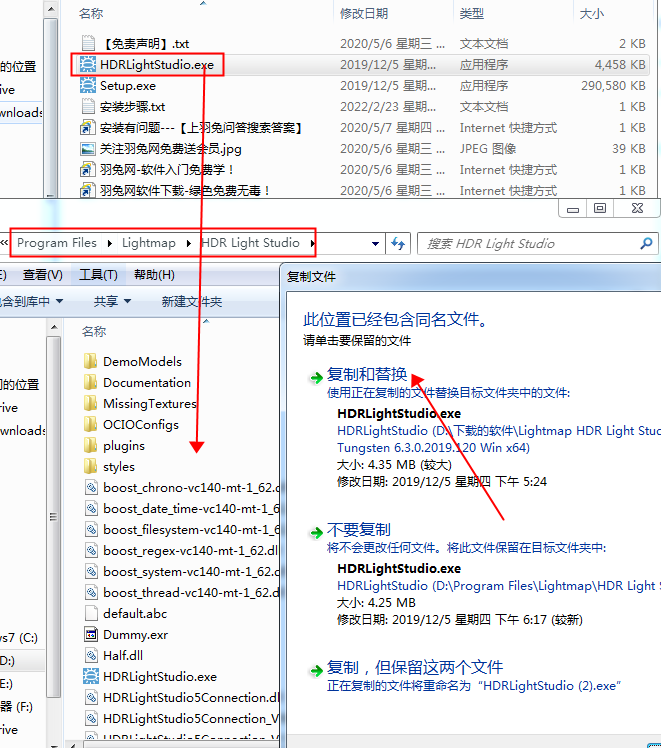Sort upper list by 类型 column
Image resolution: width=661 pixels, height=748 pixels.
click(x=472, y=13)
